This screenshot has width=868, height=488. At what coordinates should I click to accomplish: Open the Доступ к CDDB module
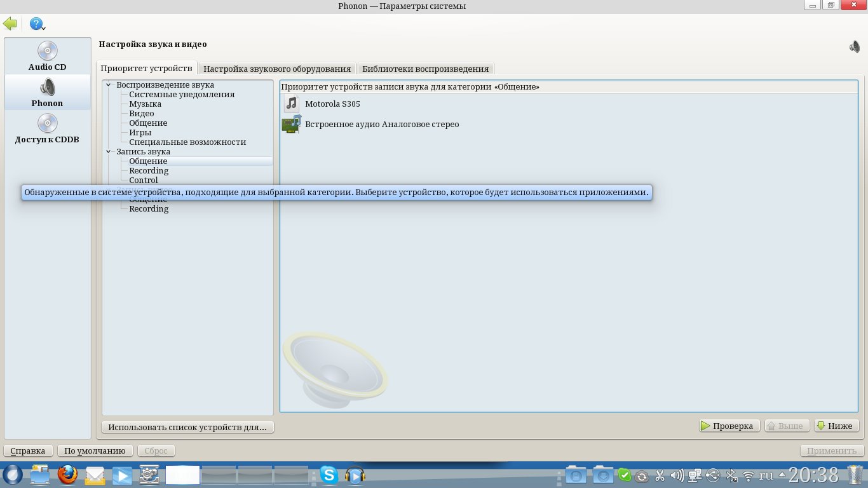[48, 128]
